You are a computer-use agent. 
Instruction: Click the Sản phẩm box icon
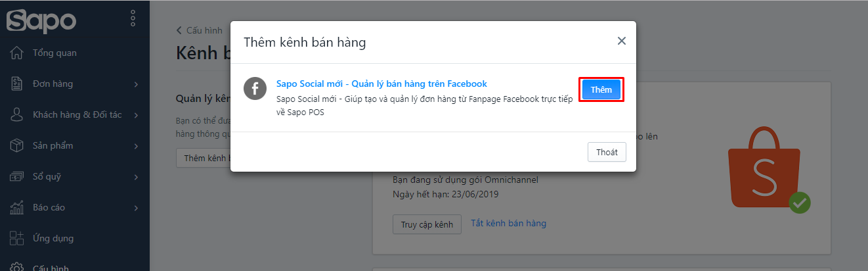coord(17,145)
